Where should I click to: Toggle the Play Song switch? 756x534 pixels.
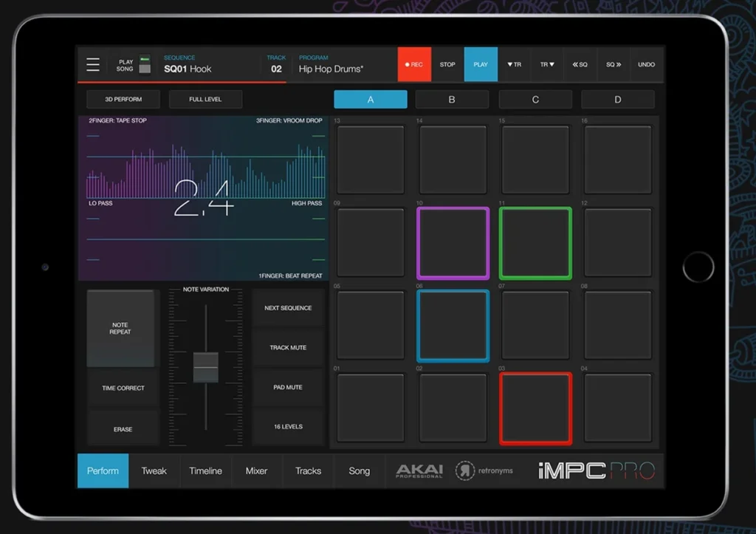pyautogui.click(x=145, y=64)
